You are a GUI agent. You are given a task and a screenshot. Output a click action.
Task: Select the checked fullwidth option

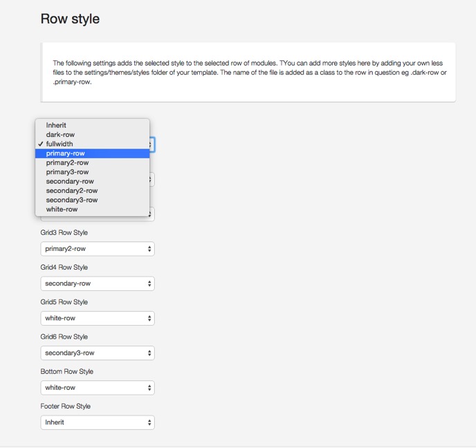pos(92,144)
